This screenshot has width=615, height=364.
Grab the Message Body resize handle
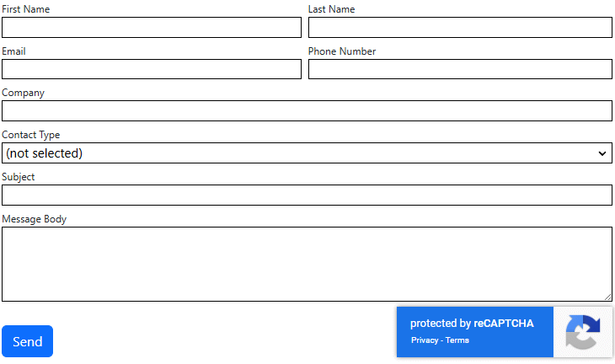tap(607, 297)
